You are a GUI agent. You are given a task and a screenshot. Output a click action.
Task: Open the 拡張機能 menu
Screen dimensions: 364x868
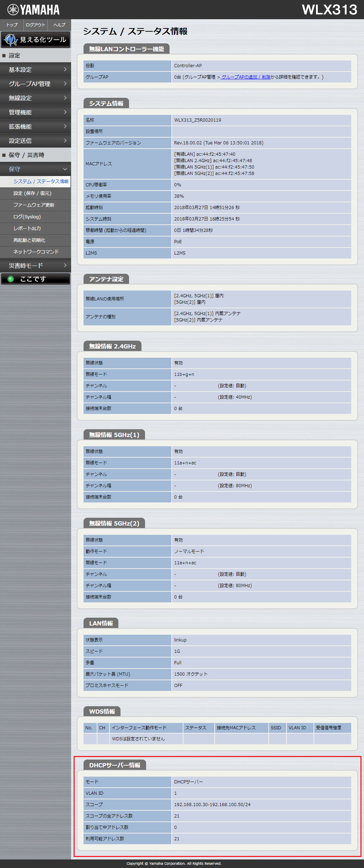[36, 127]
